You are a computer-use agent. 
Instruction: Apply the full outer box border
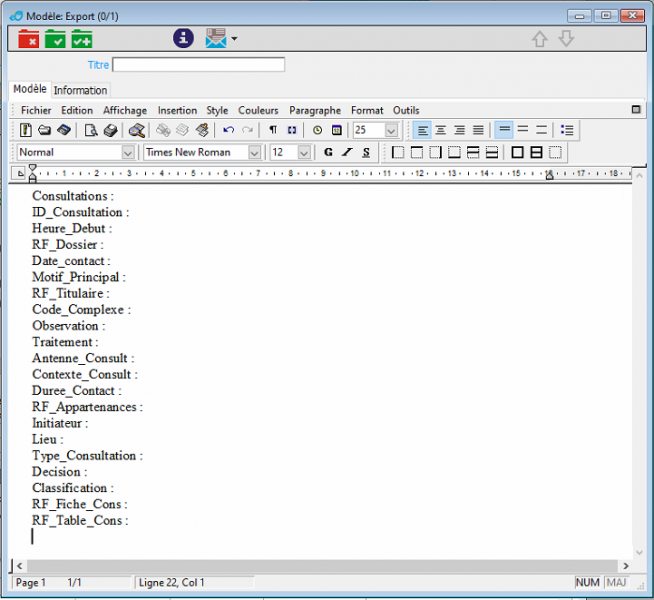(x=517, y=152)
